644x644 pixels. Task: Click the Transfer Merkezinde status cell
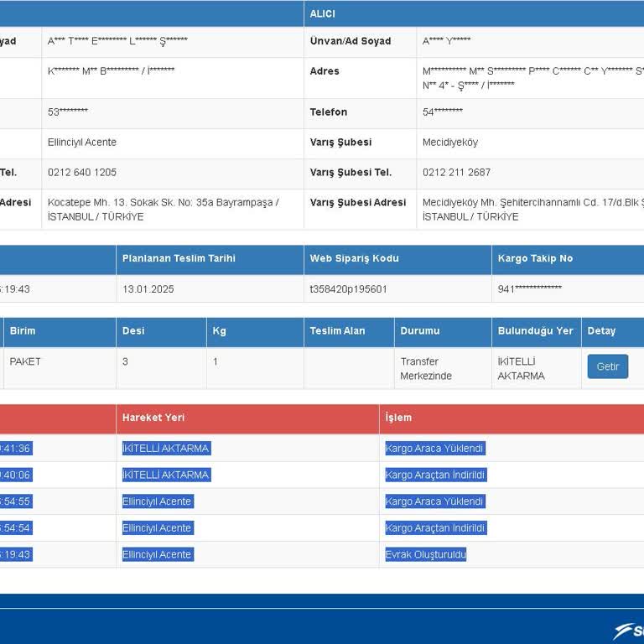tap(443, 368)
